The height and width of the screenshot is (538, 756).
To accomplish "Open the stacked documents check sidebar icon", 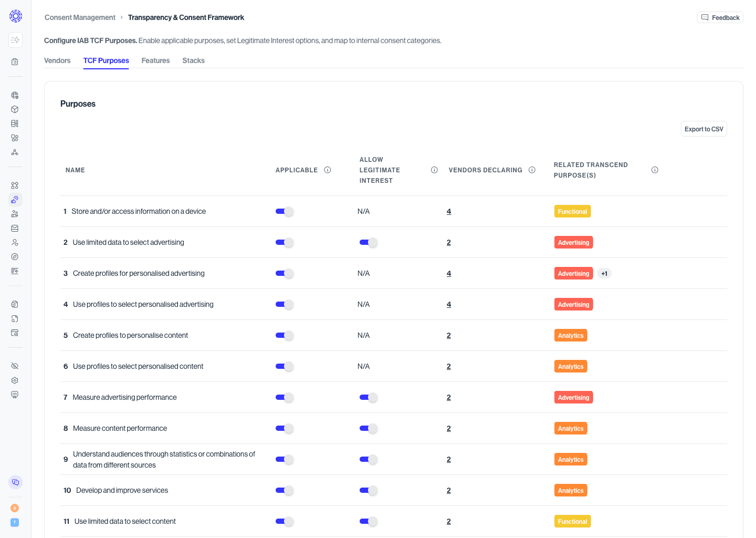I will tap(15, 304).
